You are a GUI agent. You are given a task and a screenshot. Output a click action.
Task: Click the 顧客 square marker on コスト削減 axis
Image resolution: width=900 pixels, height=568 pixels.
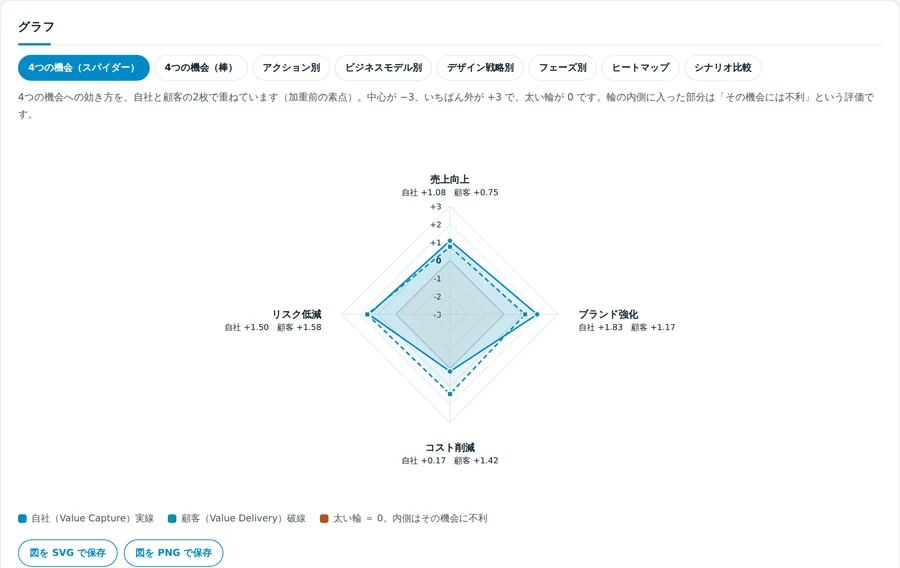[x=450, y=394]
